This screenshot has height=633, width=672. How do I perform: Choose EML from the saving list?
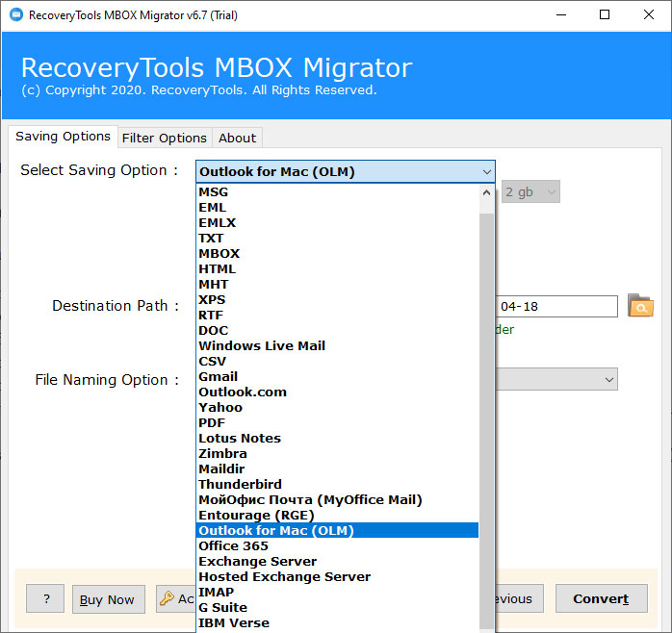pyautogui.click(x=337, y=207)
